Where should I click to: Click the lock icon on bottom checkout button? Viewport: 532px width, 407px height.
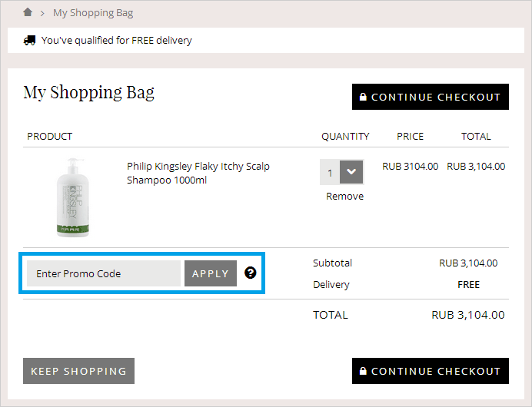[363, 371]
